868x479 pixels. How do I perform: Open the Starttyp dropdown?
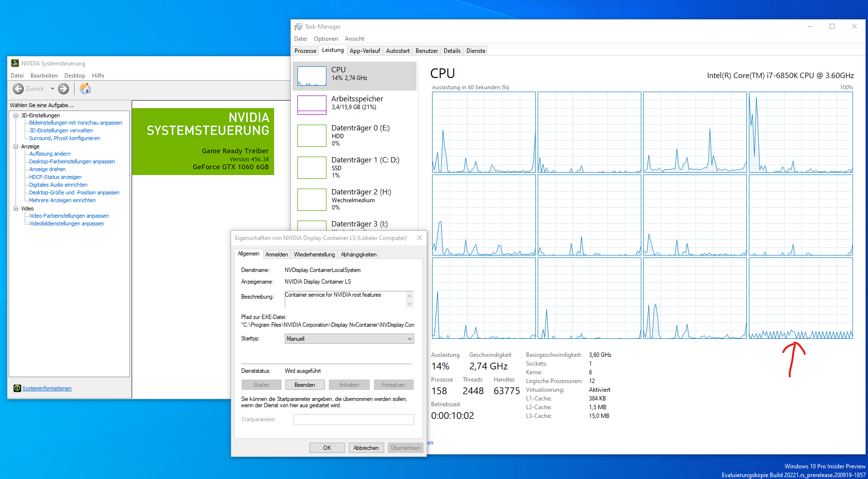[x=349, y=339]
